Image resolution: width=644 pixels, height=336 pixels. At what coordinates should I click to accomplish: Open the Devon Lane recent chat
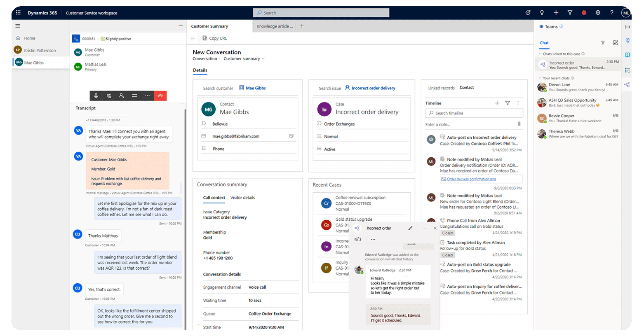[578, 87]
